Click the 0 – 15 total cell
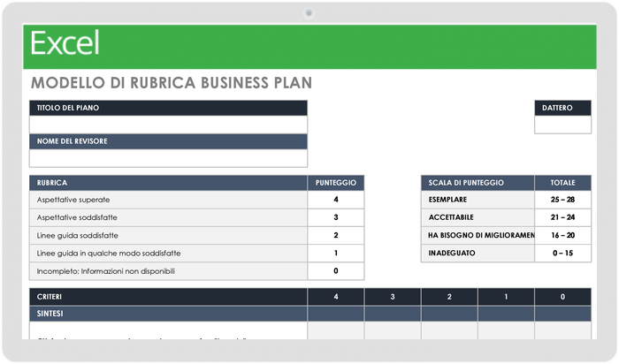This screenshot has height=364, width=619. coord(562,254)
